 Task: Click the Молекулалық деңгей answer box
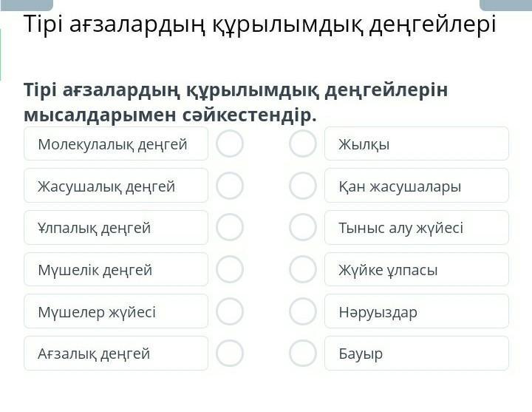(x=116, y=143)
